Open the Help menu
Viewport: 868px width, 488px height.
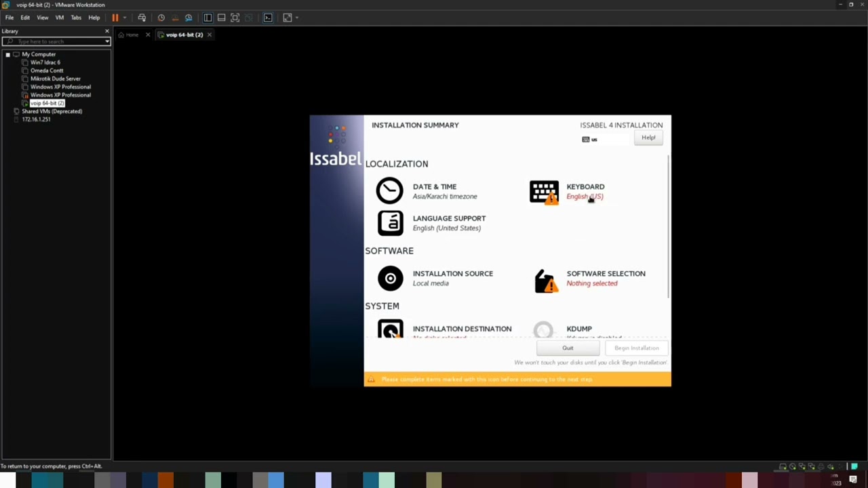tap(94, 18)
